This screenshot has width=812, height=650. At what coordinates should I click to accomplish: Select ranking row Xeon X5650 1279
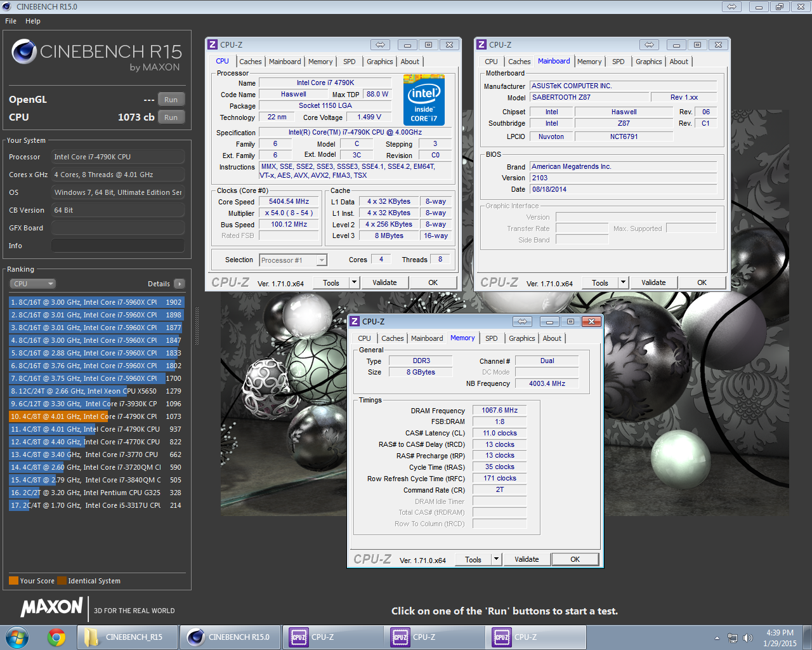[x=96, y=391]
